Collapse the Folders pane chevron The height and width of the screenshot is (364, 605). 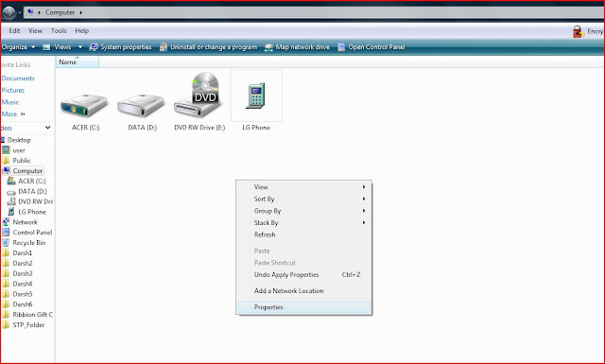48,128
